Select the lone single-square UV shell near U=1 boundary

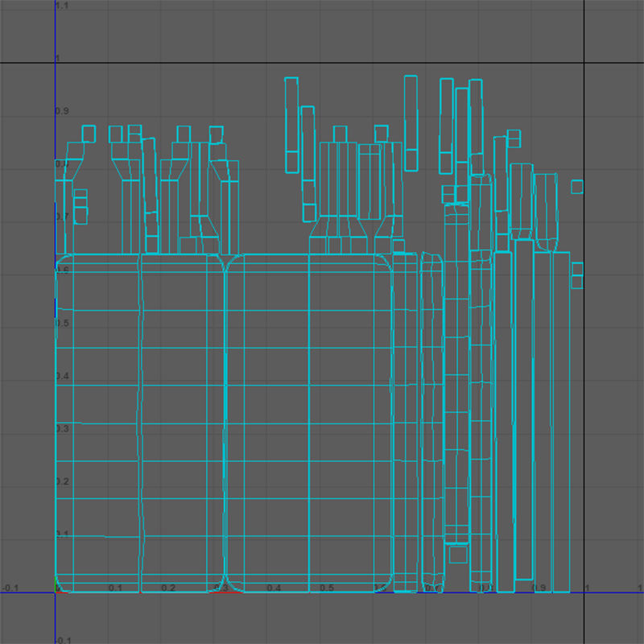(x=577, y=187)
